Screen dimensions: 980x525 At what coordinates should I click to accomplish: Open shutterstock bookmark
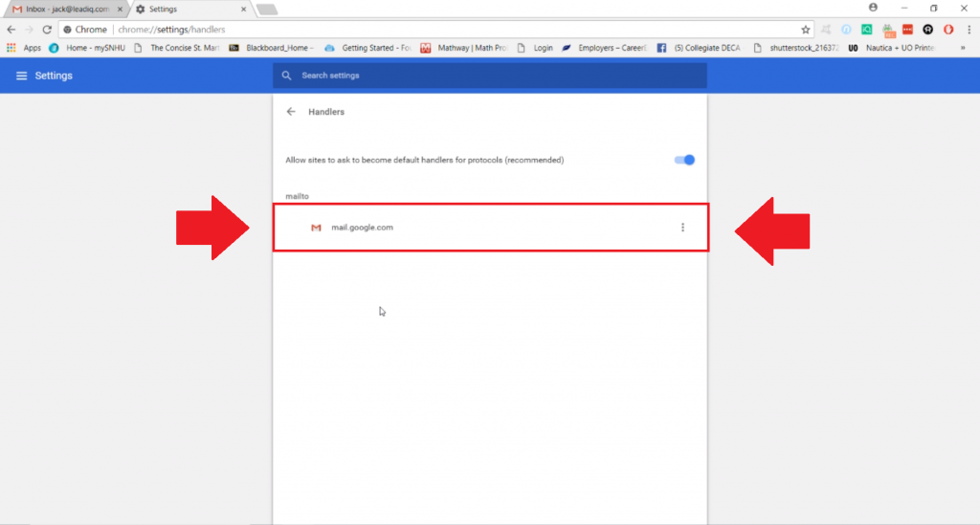795,48
